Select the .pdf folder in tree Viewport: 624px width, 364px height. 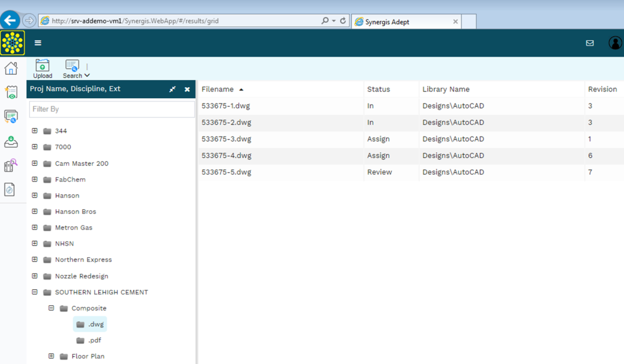point(89,341)
